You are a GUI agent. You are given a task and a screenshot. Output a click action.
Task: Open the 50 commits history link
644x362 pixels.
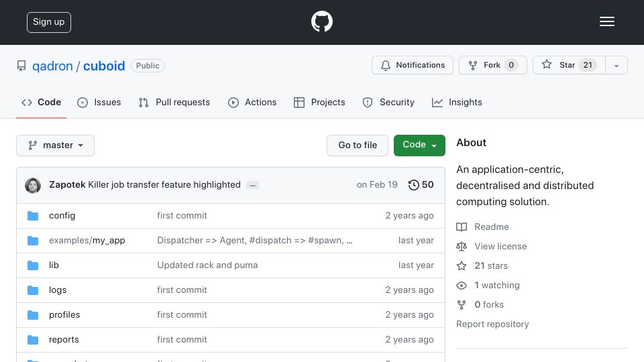(421, 185)
